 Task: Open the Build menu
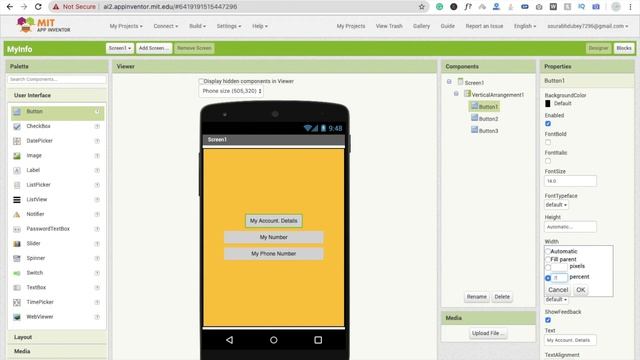(x=197, y=26)
